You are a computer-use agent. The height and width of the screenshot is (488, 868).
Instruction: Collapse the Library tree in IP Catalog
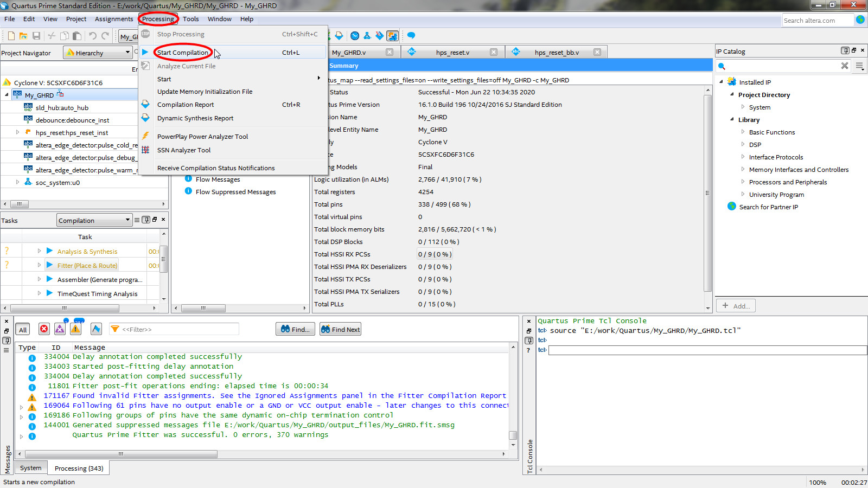(x=732, y=119)
